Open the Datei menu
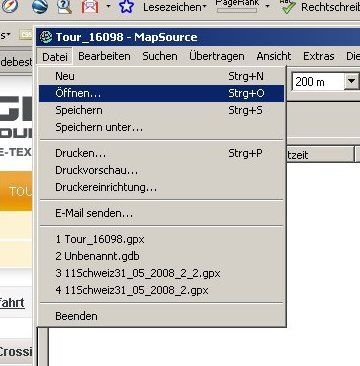The image size is (360, 366). pyautogui.click(x=55, y=56)
